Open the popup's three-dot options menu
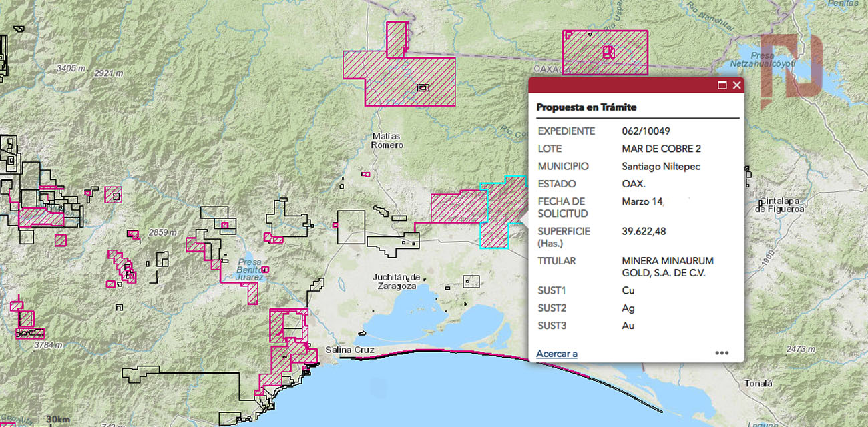868x427 pixels. 722,353
